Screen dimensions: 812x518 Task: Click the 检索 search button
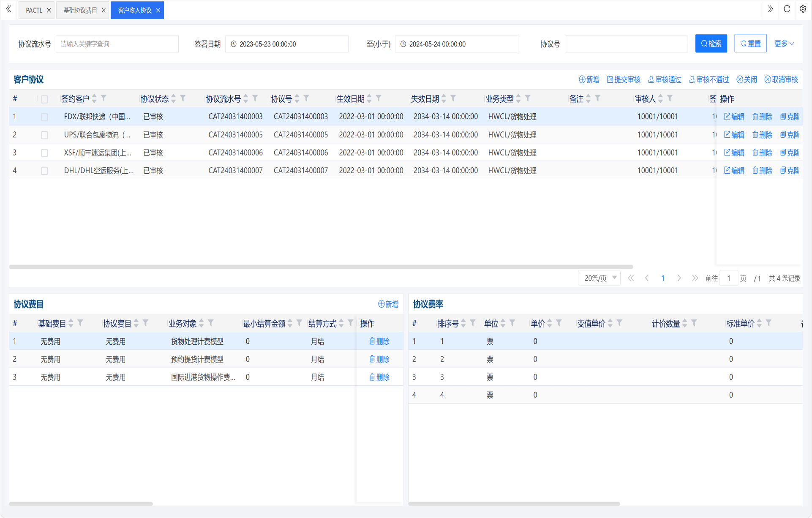pyautogui.click(x=711, y=44)
